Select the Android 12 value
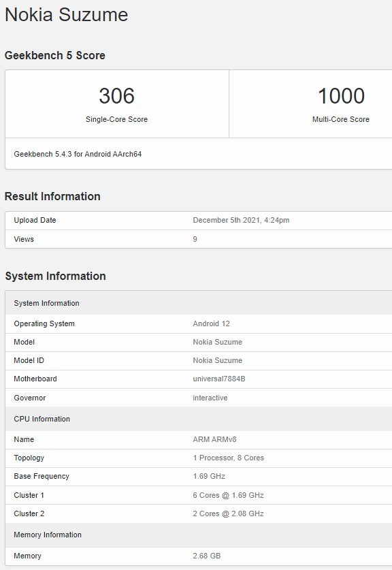 [211, 324]
